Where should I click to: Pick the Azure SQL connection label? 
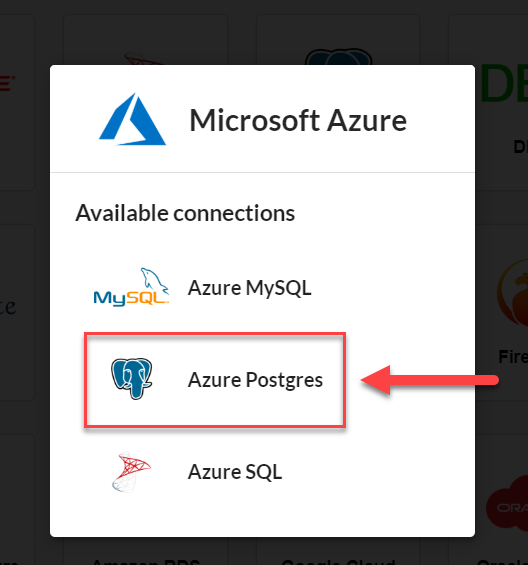(x=235, y=472)
